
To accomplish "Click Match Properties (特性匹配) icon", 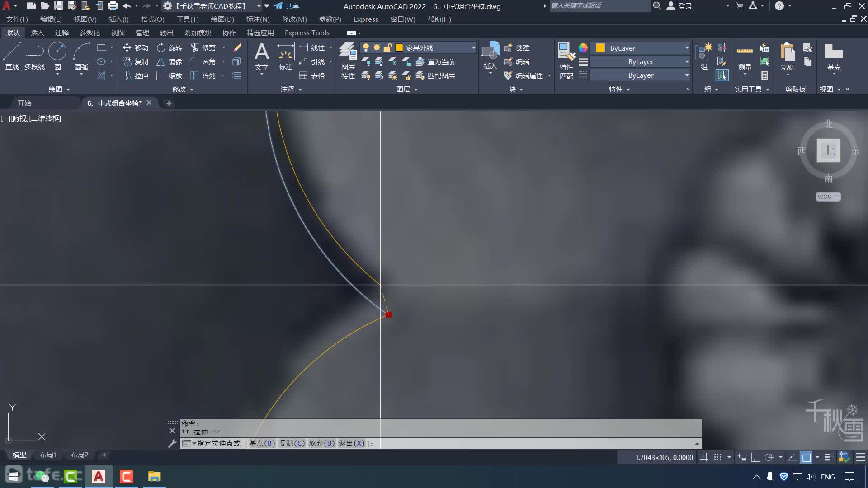I will pyautogui.click(x=566, y=61).
